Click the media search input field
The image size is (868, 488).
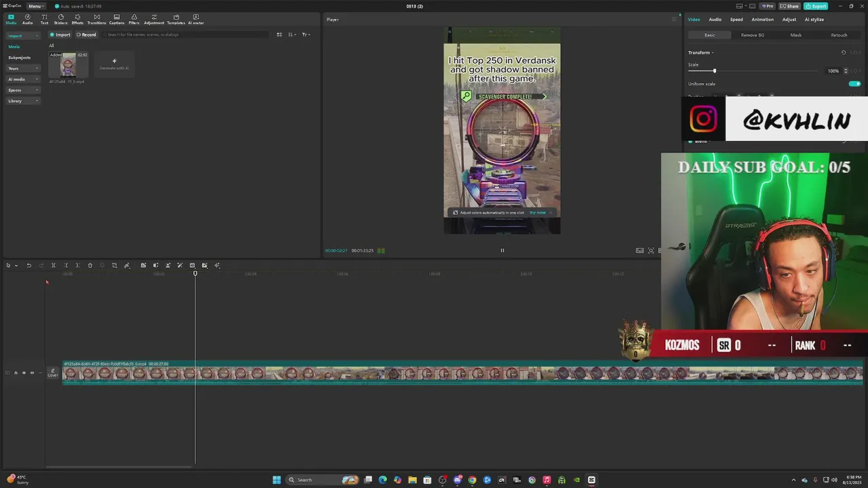click(x=186, y=35)
